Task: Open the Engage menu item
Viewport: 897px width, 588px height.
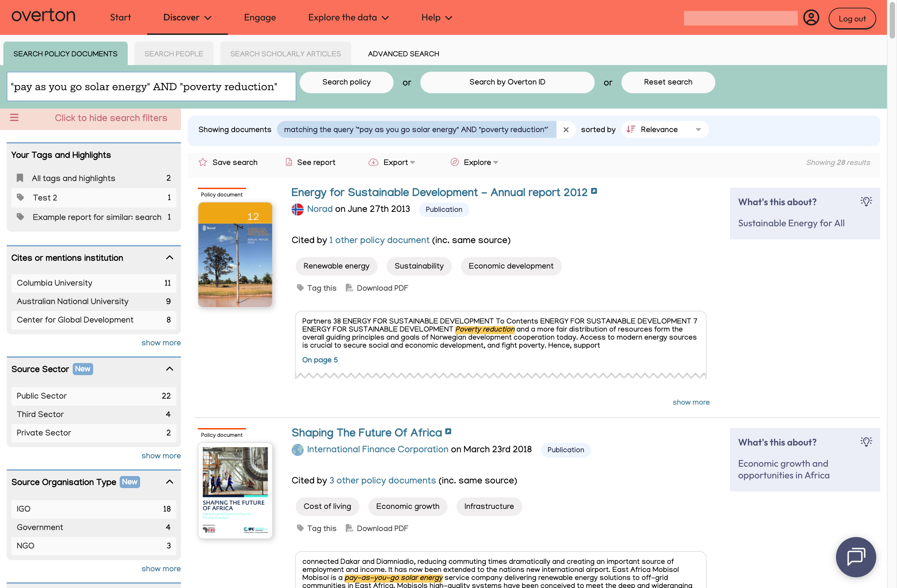Action: pos(260,18)
